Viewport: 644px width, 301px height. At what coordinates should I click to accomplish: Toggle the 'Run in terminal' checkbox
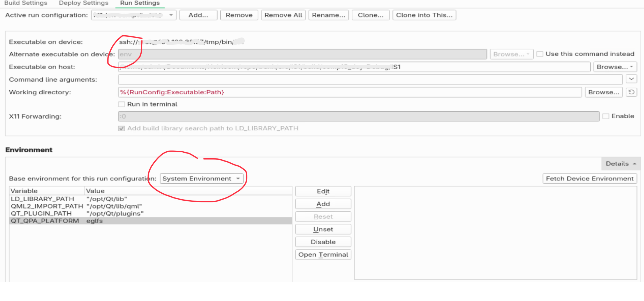[x=122, y=104]
